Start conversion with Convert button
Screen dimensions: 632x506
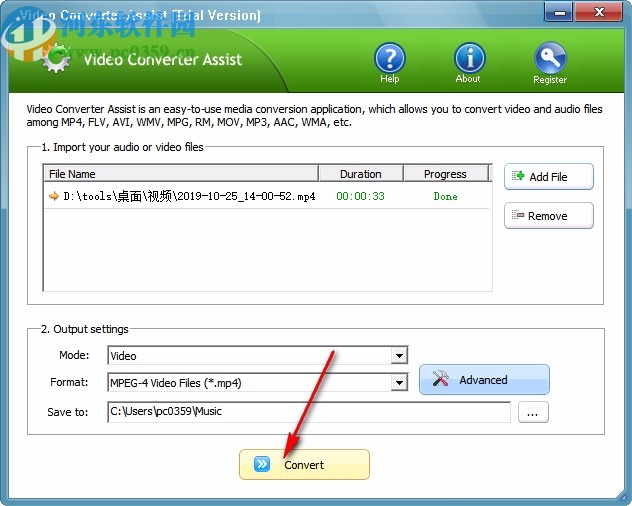(x=304, y=464)
